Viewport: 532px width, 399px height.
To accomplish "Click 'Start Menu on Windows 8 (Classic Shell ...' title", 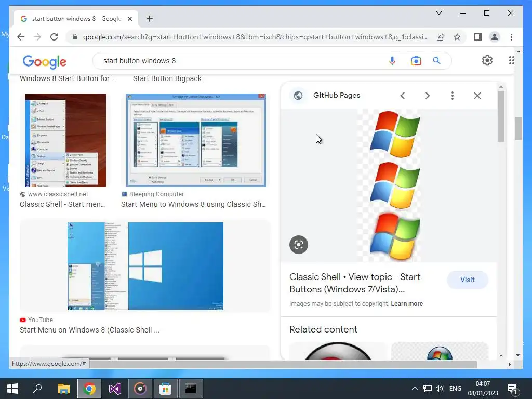I will coord(89,330).
